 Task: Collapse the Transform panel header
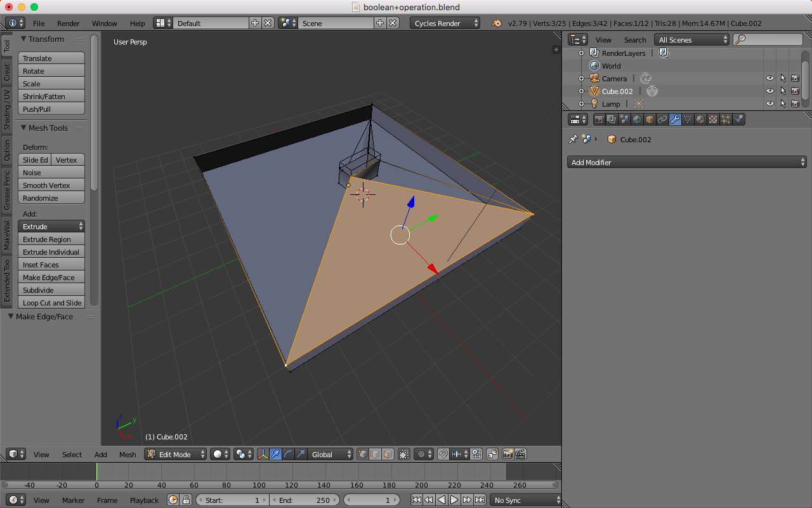click(x=48, y=39)
